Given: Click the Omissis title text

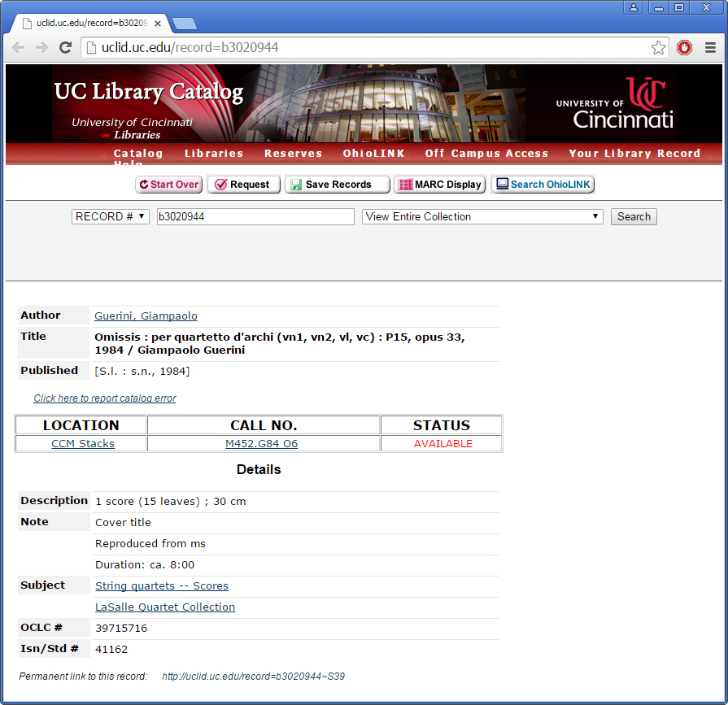Looking at the screenshot, I should coord(280,343).
